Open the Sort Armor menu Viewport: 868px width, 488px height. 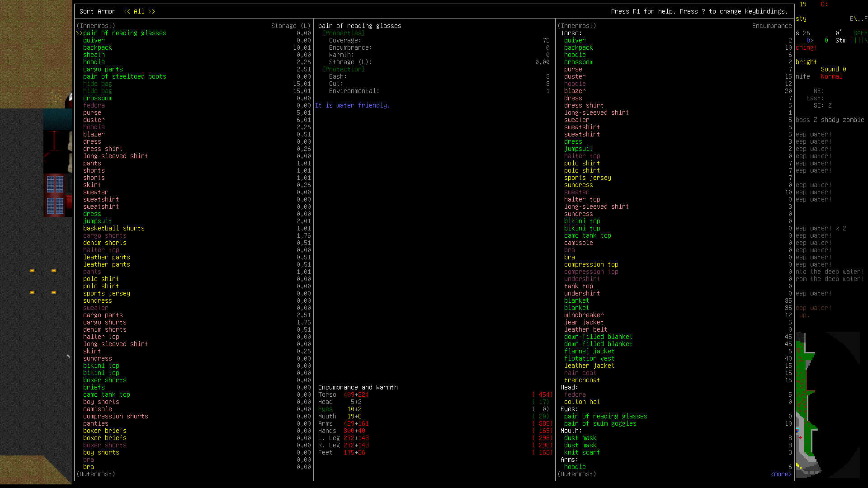pyautogui.click(x=97, y=11)
